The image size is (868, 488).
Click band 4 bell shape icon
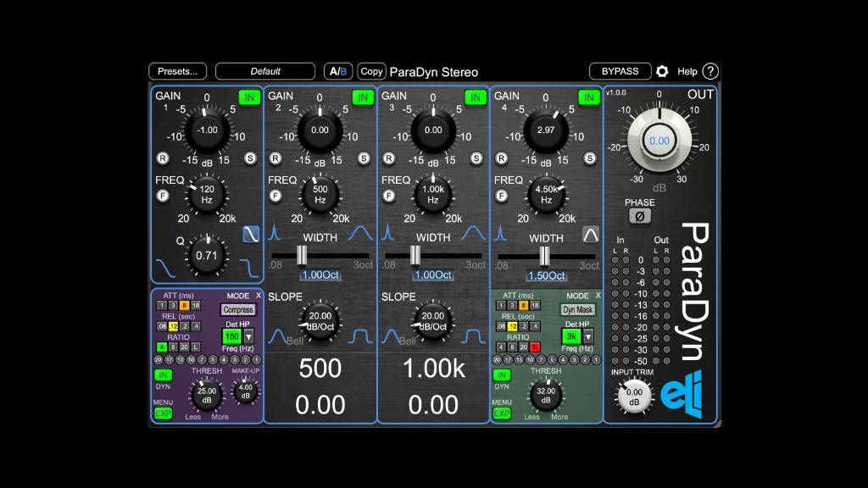point(591,235)
